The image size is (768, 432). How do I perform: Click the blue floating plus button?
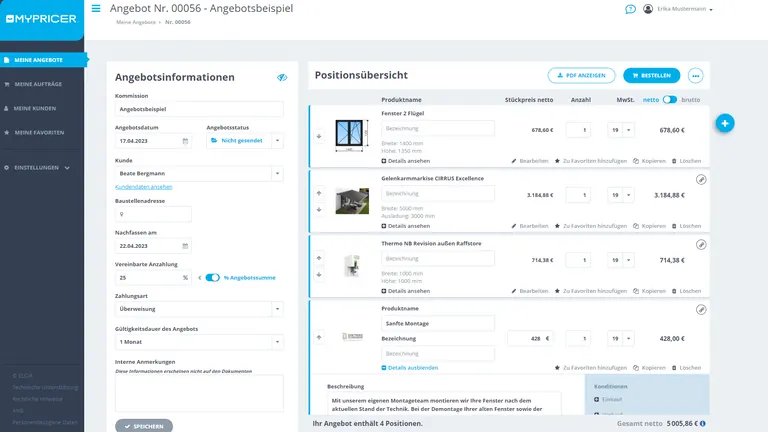pos(725,123)
